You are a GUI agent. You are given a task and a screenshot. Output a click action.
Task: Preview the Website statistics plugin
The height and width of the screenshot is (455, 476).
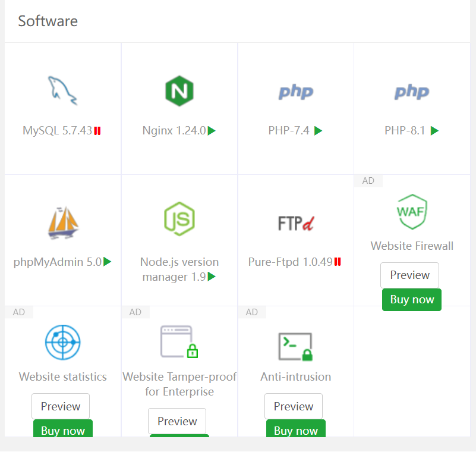click(61, 406)
